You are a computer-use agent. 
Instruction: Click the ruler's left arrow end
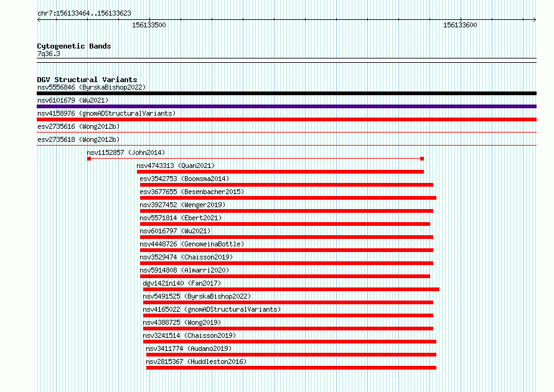click(x=39, y=19)
